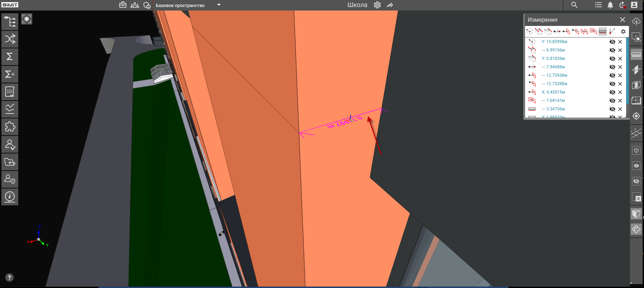The height and width of the screenshot is (288, 644).
Task: Click the shuffle arrows icon in left sidebar
Action: pyautogui.click(x=10, y=39)
